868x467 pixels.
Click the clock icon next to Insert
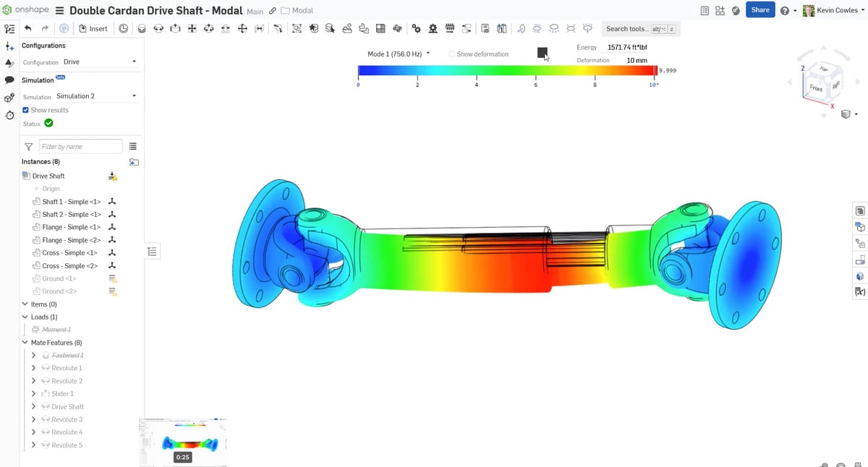tap(123, 28)
